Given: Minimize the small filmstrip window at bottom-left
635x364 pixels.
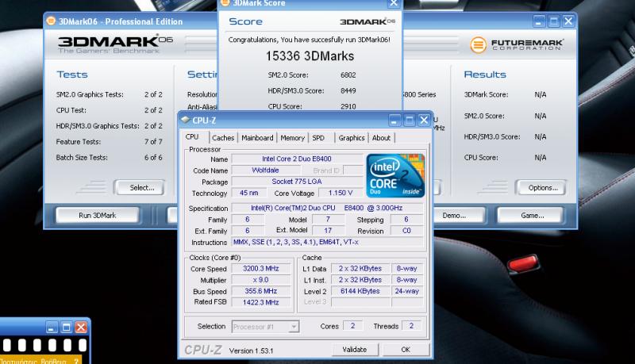Looking at the screenshot, I should coord(51,327).
